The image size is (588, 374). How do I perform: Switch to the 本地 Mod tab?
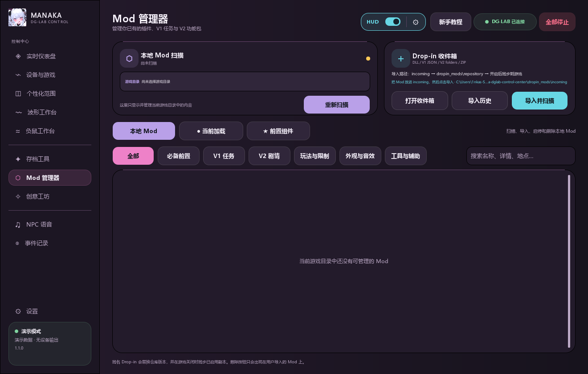144,131
